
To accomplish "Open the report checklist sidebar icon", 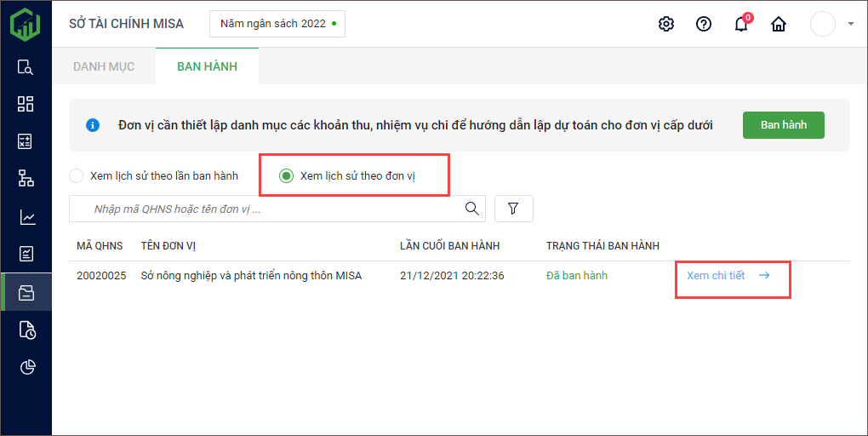I will pos(26,254).
